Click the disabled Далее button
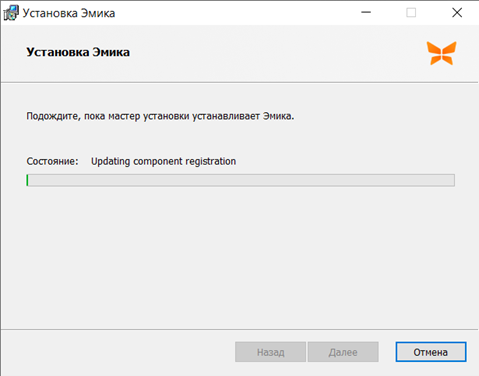 [343, 352]
